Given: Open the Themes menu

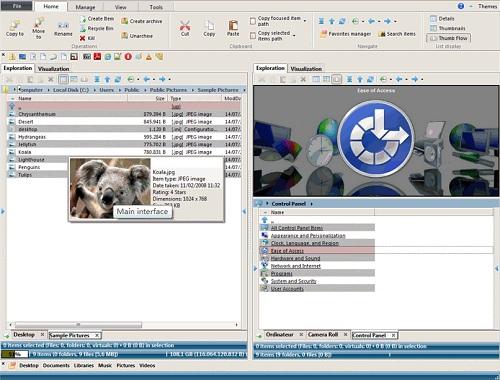Looking at the screenshot, I should pyautogui.click(x=487, y=6).
